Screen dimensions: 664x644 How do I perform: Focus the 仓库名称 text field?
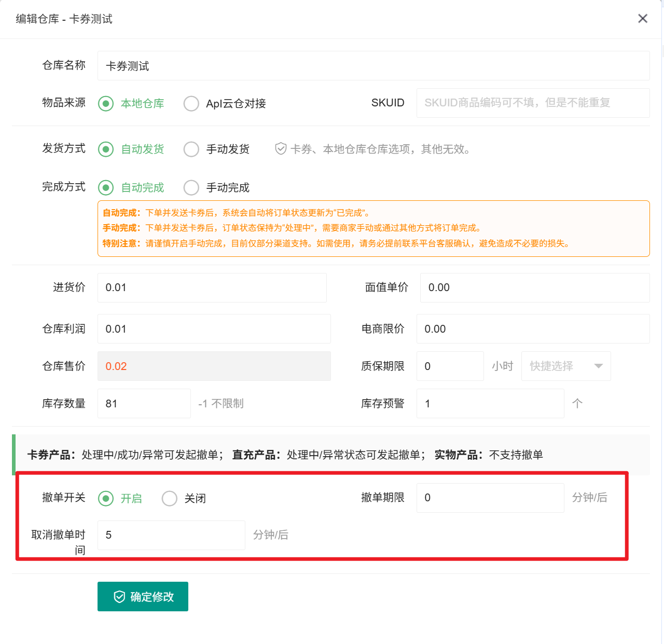[x=373, y=66]
